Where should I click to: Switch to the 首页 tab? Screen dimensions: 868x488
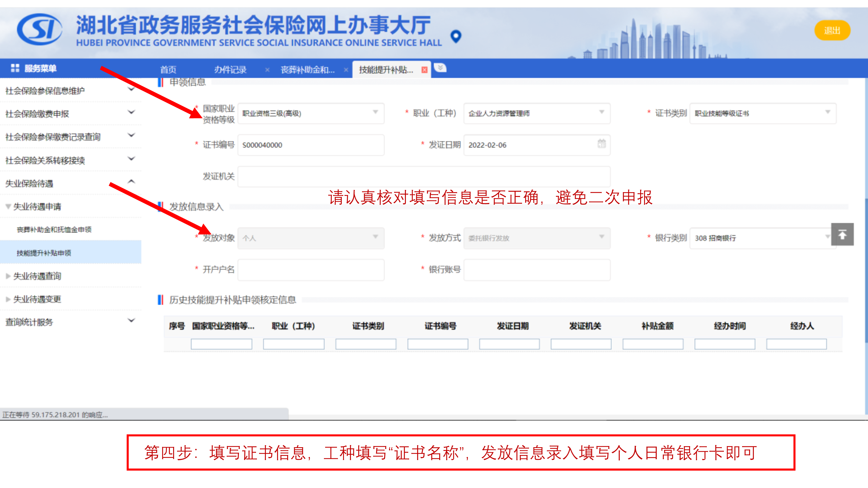168,70
